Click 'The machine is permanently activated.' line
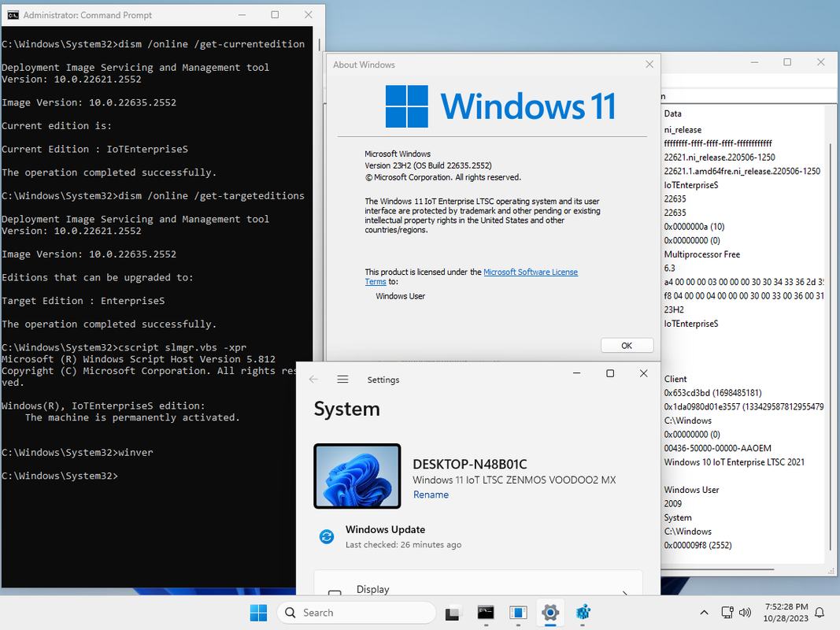The image size is (840, 630). 132,417
